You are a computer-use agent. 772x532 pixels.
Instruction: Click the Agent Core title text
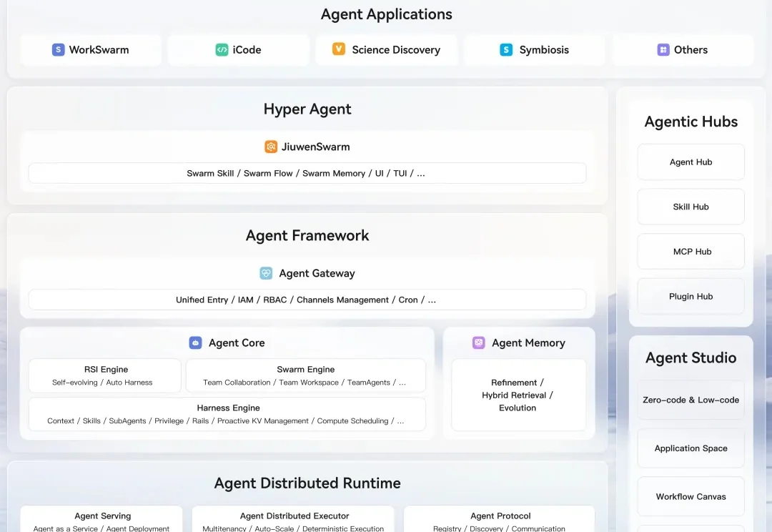(x=237, y=343)
